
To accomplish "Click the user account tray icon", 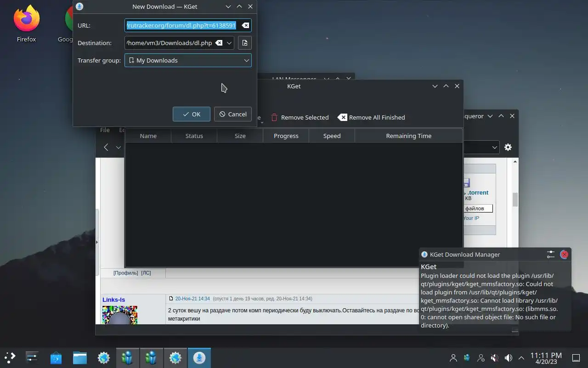I will click(453, 357).
